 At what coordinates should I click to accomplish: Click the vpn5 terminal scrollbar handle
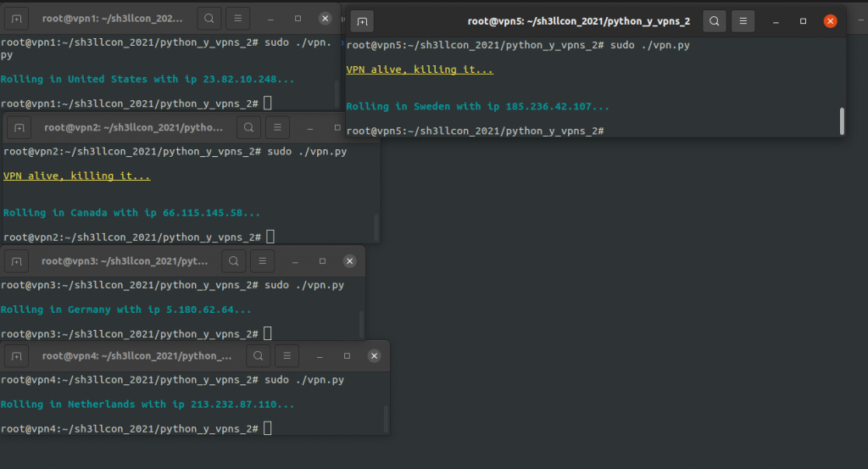point(842,121)
